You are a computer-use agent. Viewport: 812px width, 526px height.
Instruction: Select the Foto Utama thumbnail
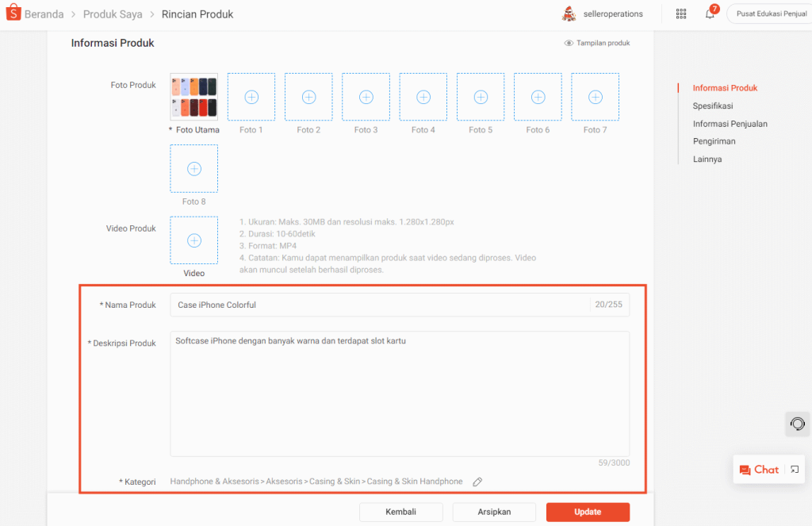(x=193, y=97)
